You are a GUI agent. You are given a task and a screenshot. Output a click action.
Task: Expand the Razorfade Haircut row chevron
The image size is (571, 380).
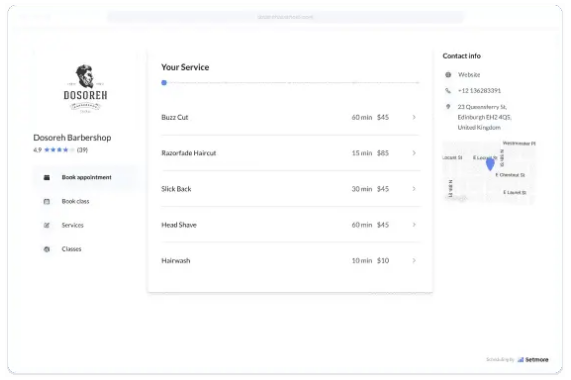pos(414,153)
